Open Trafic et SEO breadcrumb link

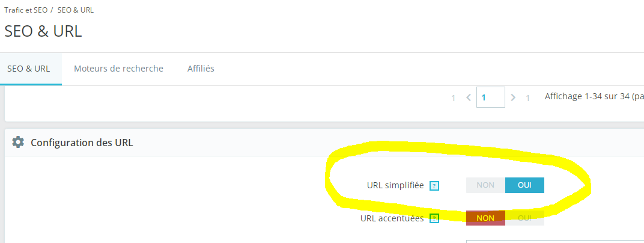pyautogui.click(x=26, y=10)
